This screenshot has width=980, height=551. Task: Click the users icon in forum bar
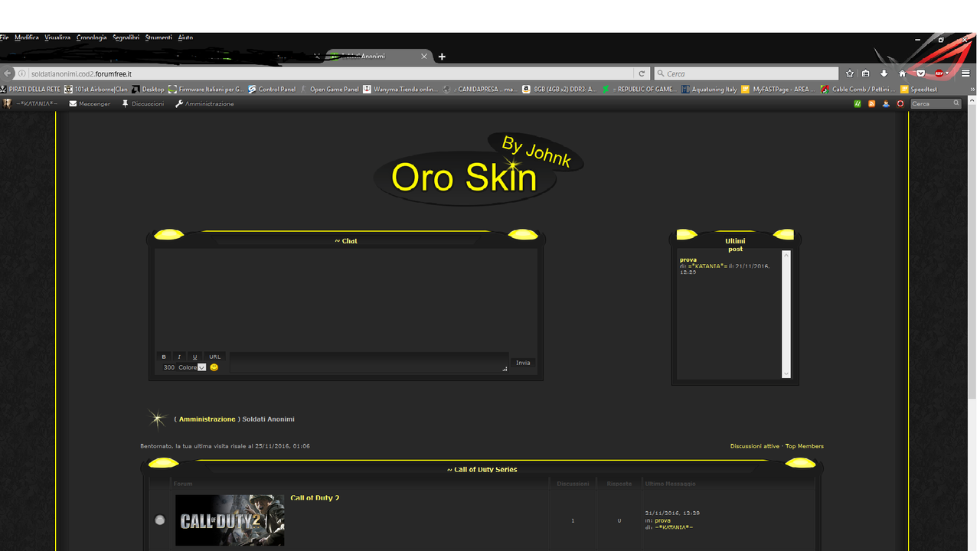point(886,104)
